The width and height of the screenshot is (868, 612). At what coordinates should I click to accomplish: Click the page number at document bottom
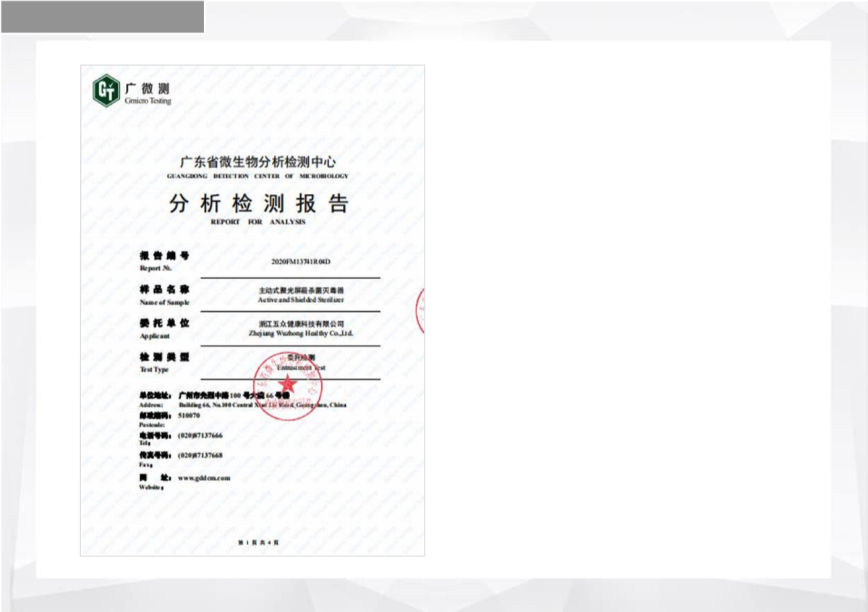tap(258, 543)
